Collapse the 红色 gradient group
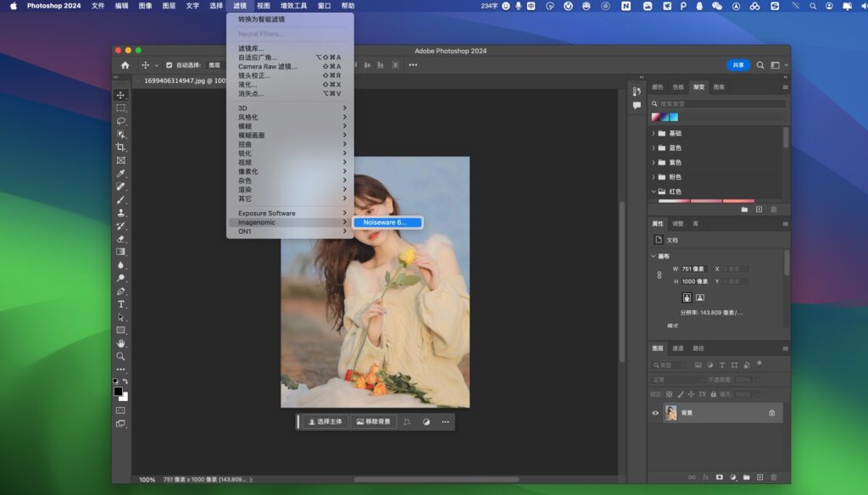This screenshot has height=495, width=868. (x=653, y=192)
